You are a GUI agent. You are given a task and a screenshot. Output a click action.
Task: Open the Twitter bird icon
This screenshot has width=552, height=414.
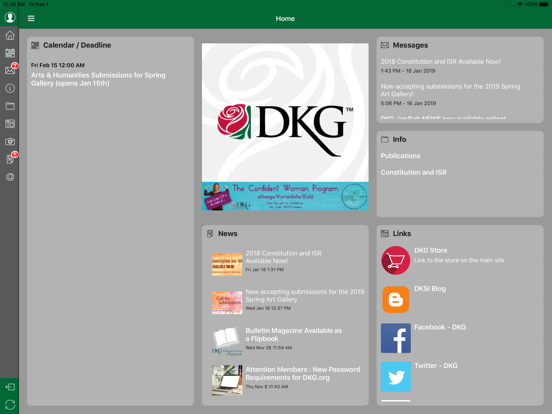(396, 377)
